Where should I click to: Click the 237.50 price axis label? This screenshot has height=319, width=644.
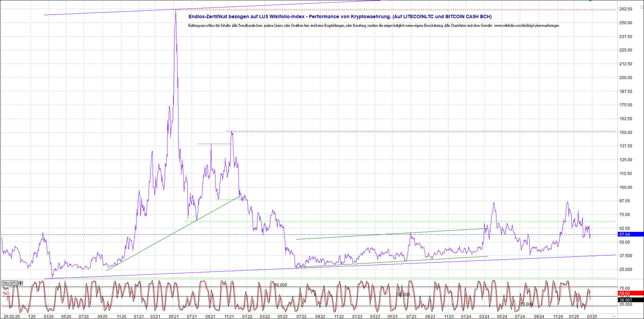[626, 37]
